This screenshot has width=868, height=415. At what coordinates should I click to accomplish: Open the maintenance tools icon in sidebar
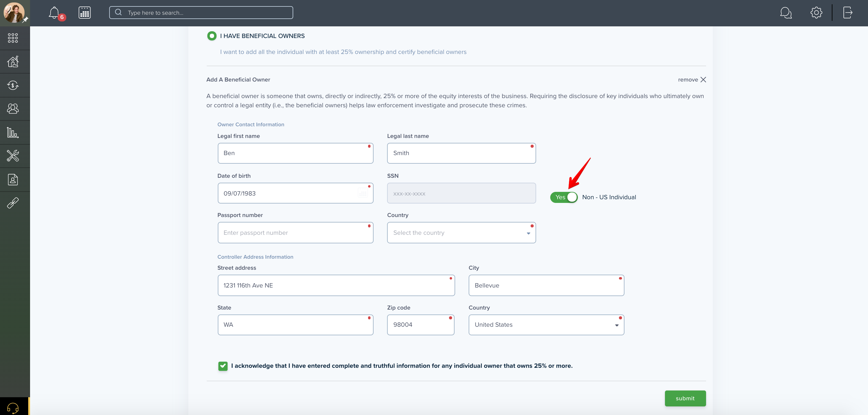13,156
